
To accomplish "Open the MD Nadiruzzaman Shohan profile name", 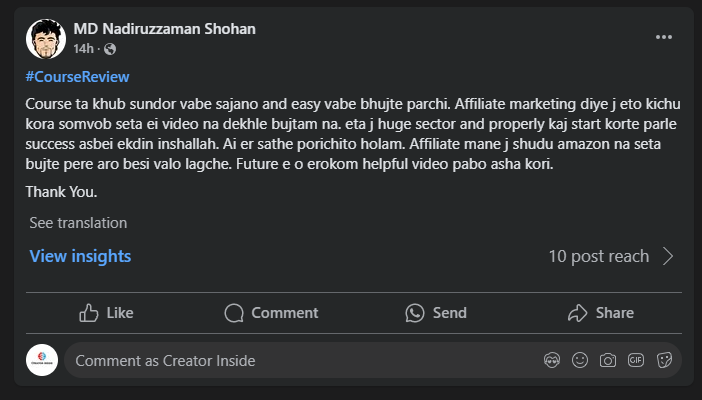I will [164, 29].
